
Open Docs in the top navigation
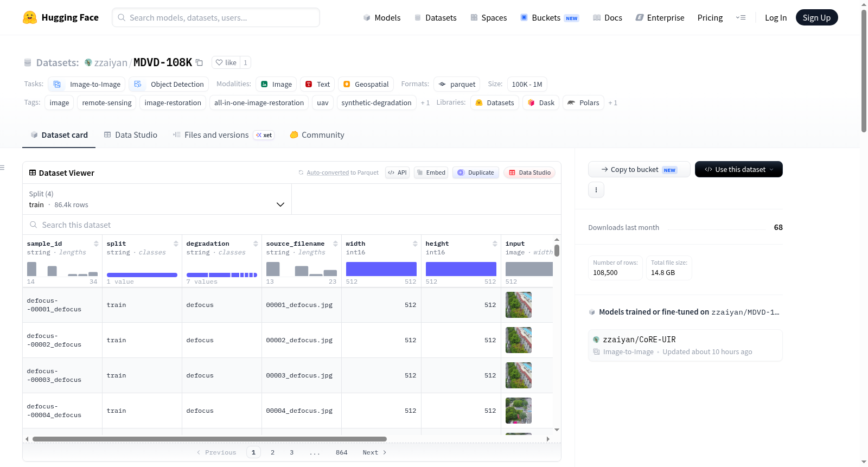click(608, 17)
